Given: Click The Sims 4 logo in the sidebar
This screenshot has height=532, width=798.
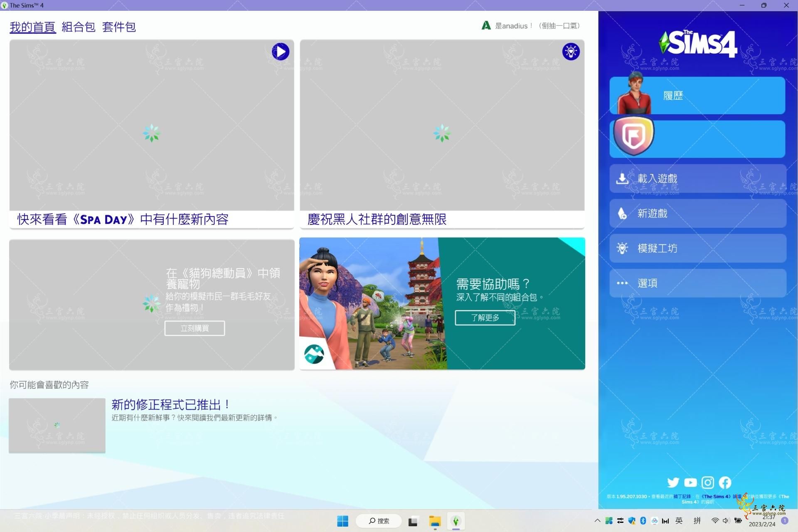Looking at the screenshot, I should tap(698, 44).
